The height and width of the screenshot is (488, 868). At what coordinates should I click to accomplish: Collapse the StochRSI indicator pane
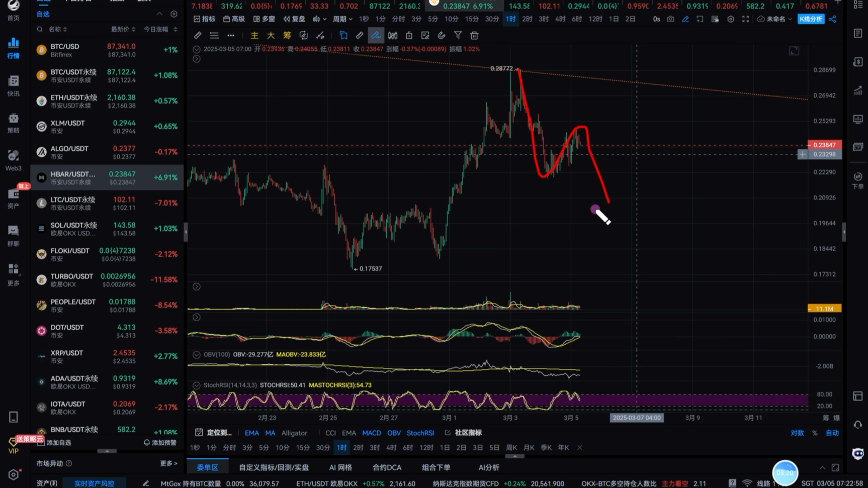(197, 385)
